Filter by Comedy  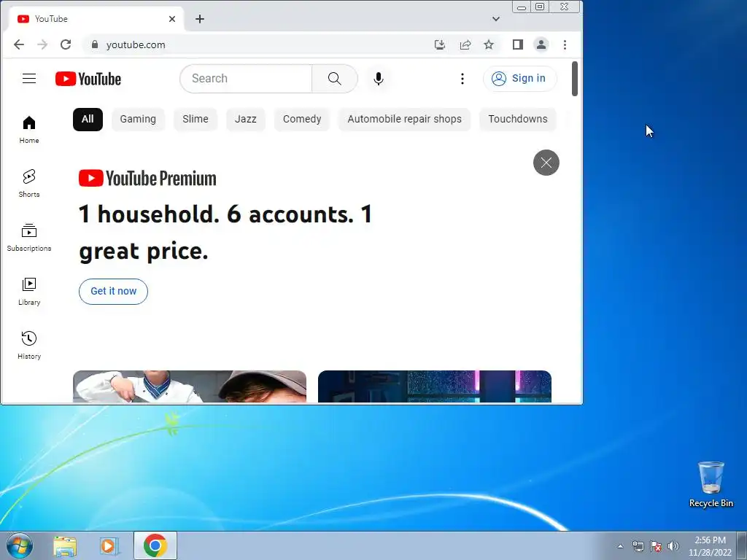coord(302,119)
